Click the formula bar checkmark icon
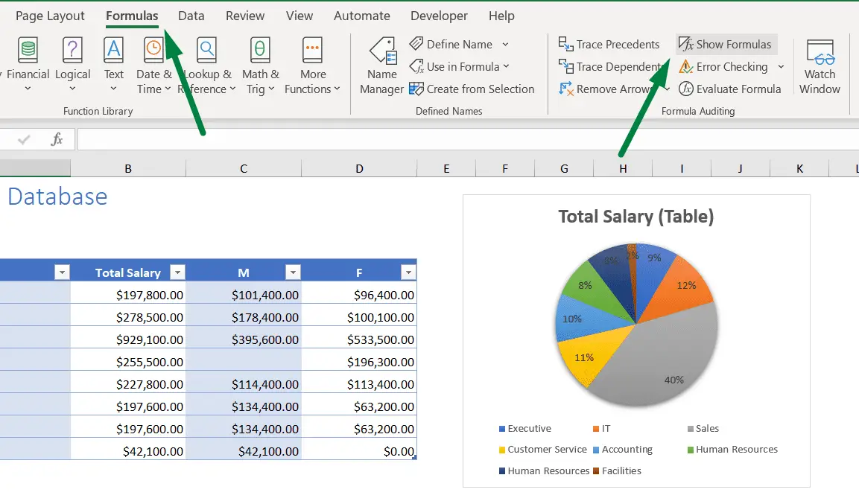859x504 pixels. (24, 140)
